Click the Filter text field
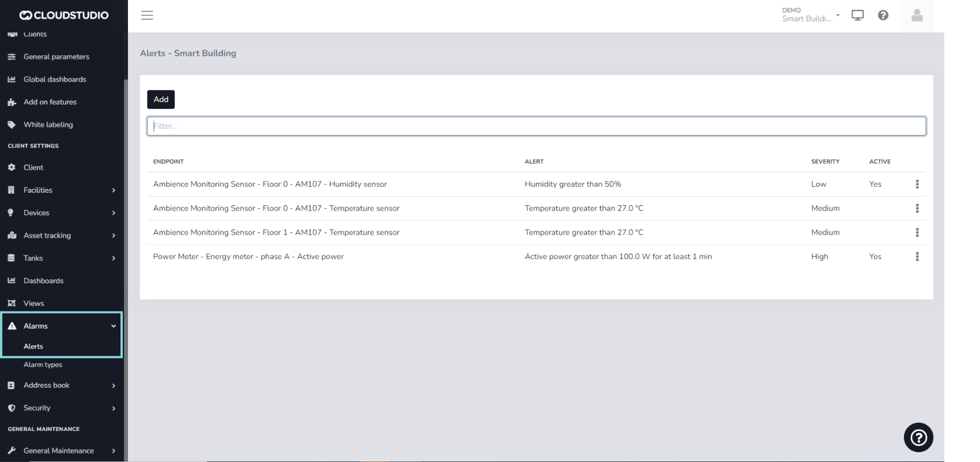Image resolution: width=980 pixels, height=462 pixels. coord(536,126)
